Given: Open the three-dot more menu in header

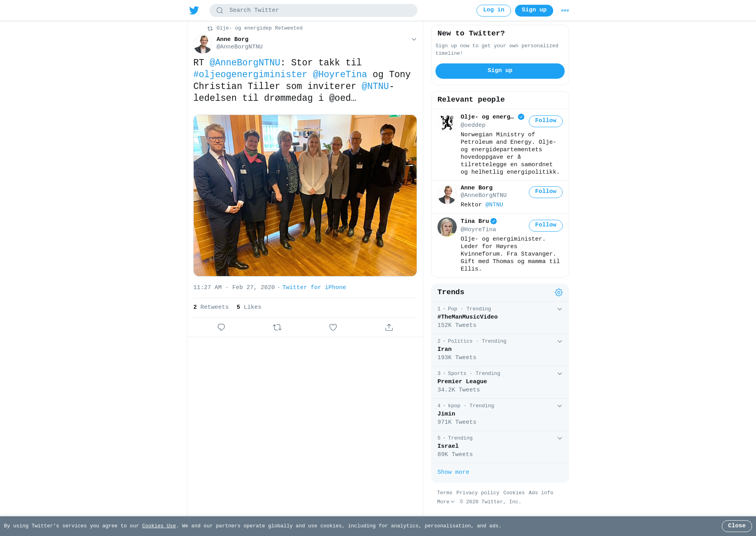Looking at the screenshot, I should (x=565, y=11).
